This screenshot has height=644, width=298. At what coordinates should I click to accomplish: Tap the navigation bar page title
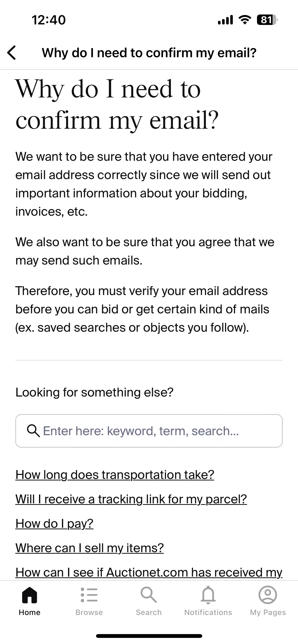(149, 53)
